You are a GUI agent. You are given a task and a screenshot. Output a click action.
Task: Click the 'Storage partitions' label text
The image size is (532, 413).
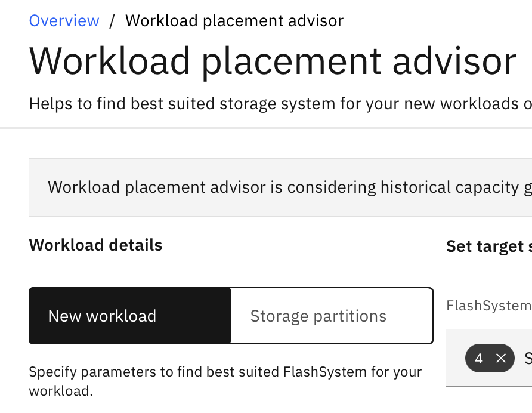[x=318, y=316]
